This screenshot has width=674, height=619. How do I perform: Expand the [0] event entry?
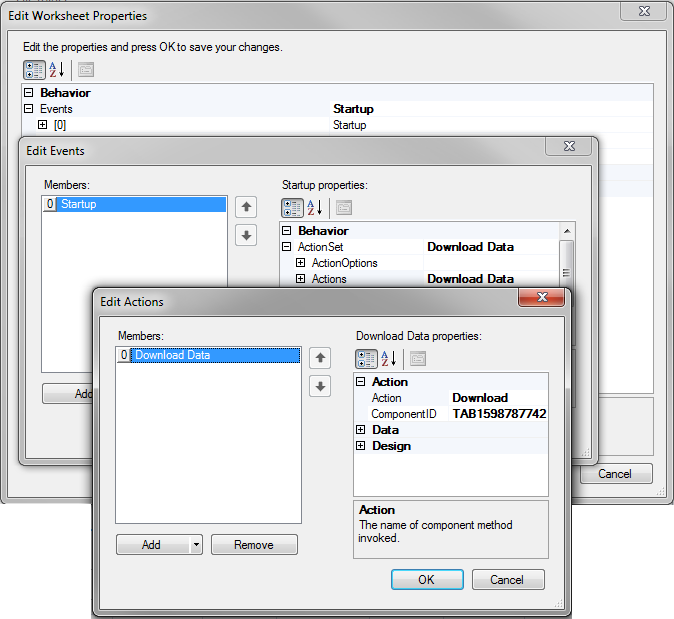[x=43, y=125]
